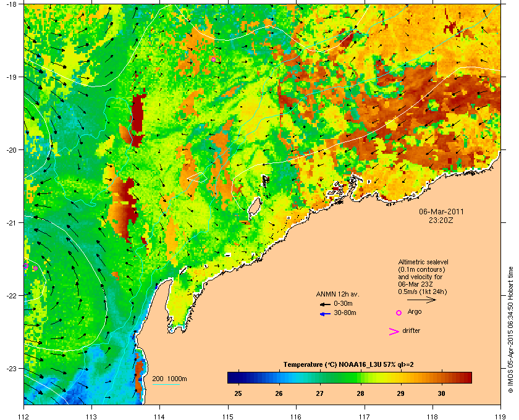Click the '200 1000m' contour label

(169, 379)
